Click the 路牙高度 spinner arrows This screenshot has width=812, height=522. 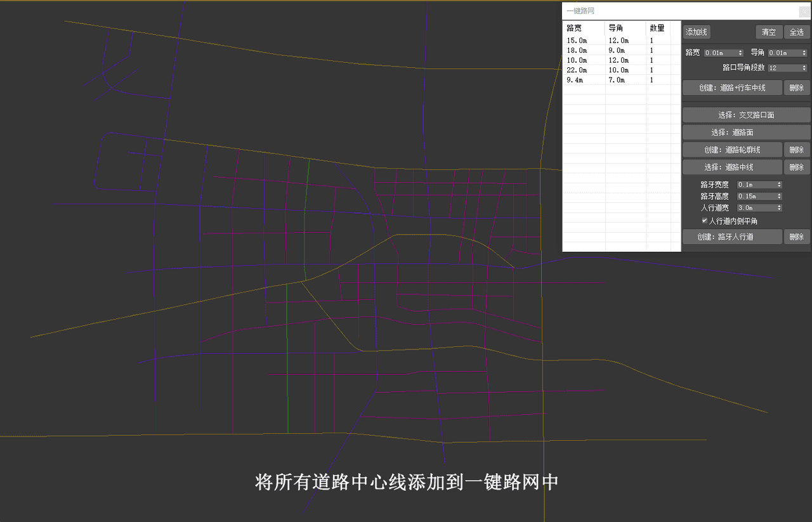pyautogui.click(x=780, y=197)
